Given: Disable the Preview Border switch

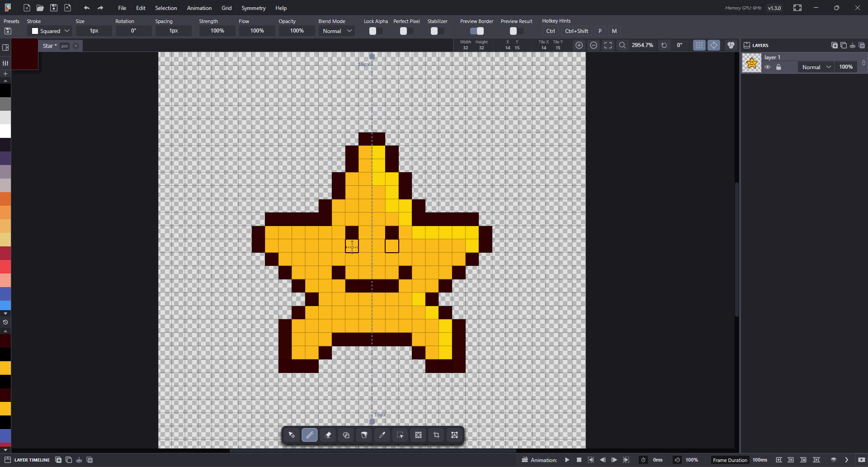Looking at the screenshot, I should tap(477, 31).
